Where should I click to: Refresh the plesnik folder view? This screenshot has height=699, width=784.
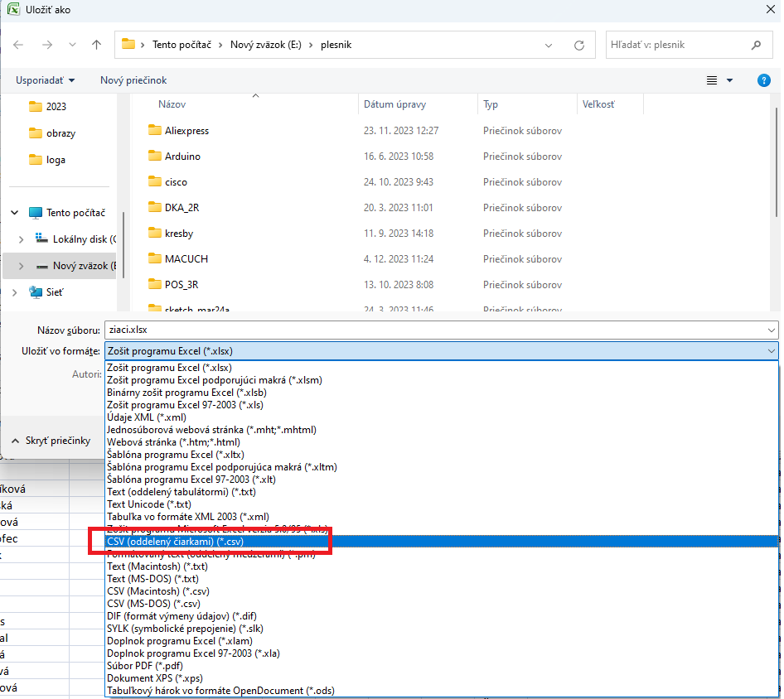pos(579,45)
